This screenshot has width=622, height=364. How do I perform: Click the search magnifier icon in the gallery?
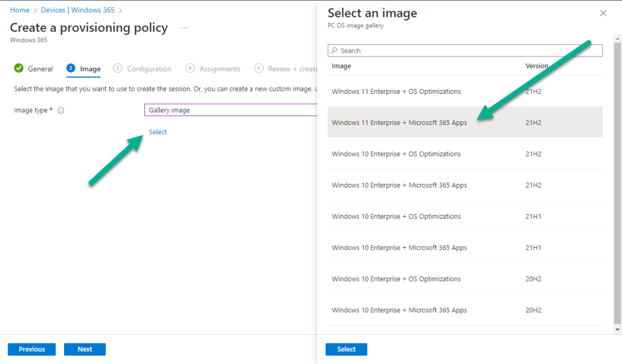point(335,50)
